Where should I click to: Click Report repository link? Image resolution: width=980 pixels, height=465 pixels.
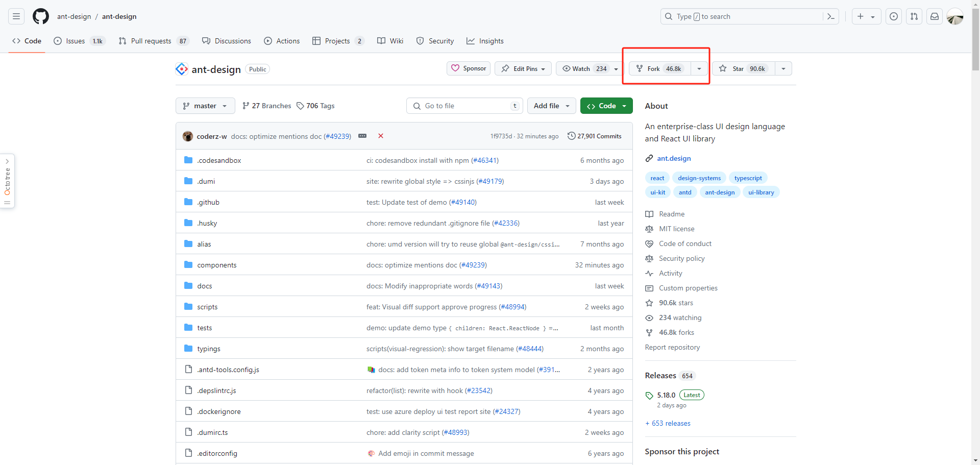(x=672, y=347)
